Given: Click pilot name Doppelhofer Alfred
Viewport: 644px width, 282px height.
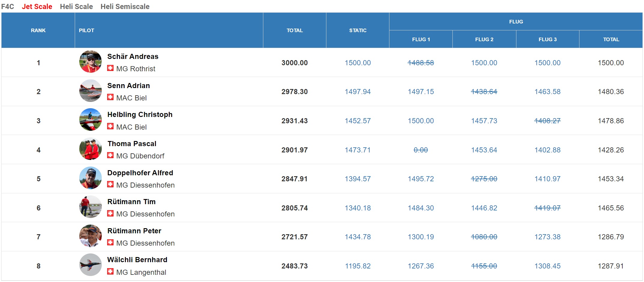Looking at the screenshot, I should 140,173.
